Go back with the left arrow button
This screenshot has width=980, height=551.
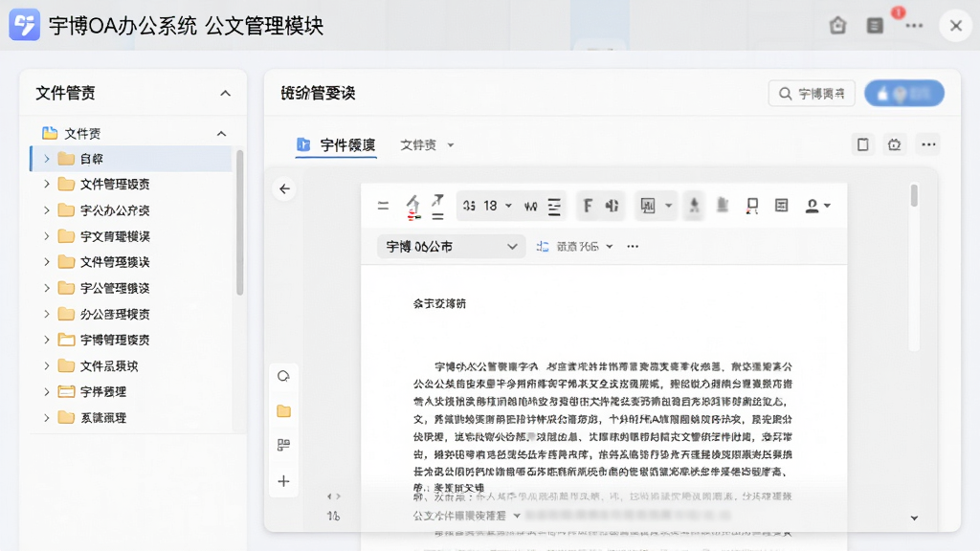[284, 188]
